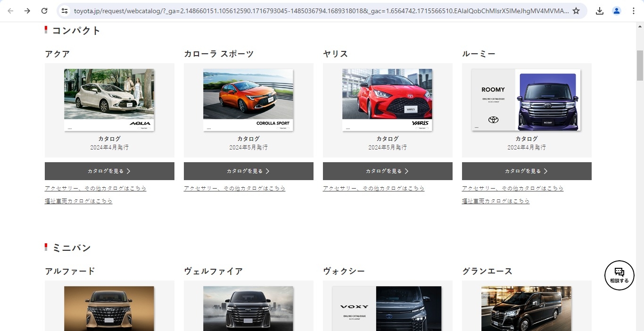Open カローラ スポーツ accessories catalogs link
Viewport: 644px width, 331px height.
235,188
